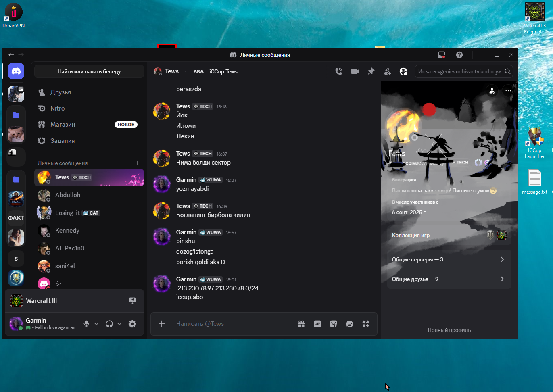Open Discord home direct messages icon
Viewport: 553px width, 392px height.
[16, 71]
